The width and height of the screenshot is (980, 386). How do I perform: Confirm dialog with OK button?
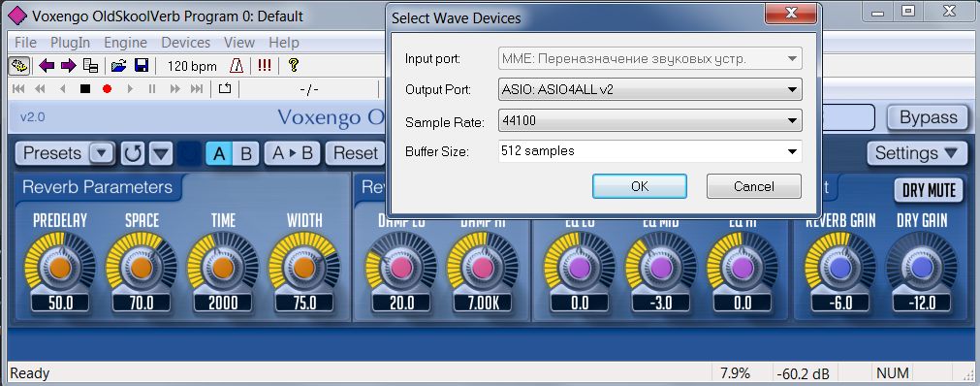640,186
